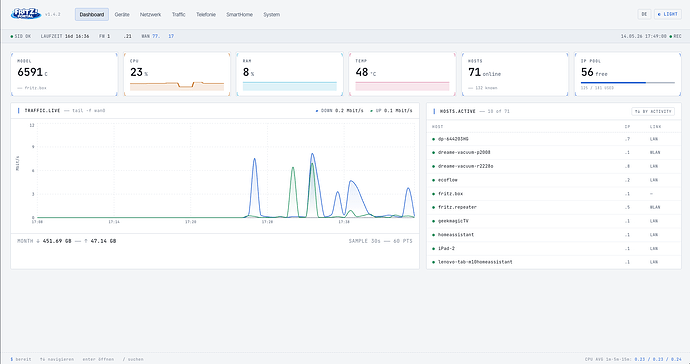Open the CPU 23 % card
This screenshot has height=364, width=690.
(177, 74)
